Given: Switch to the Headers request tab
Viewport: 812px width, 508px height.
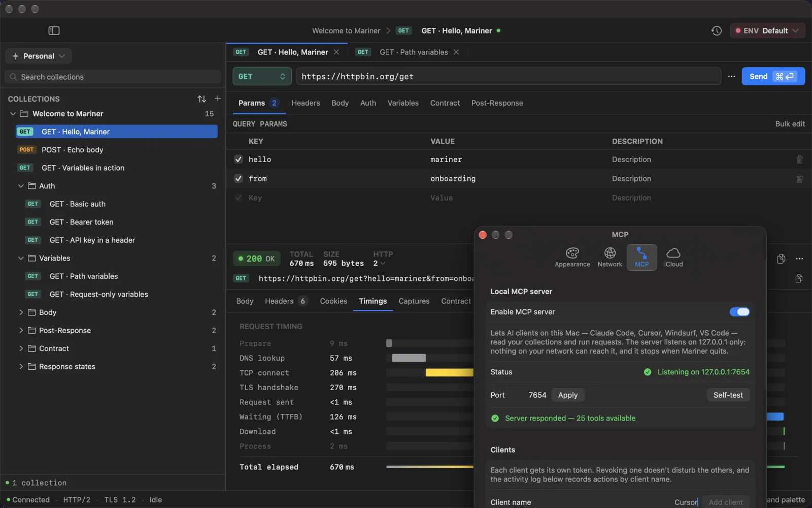Looking at the screenshot, I should pos(306,103).
